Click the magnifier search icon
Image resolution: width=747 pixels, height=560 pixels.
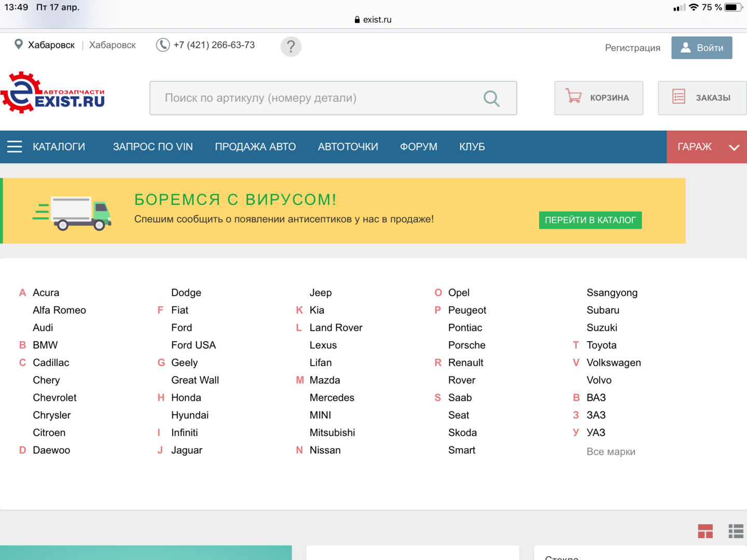pos(491,98)
